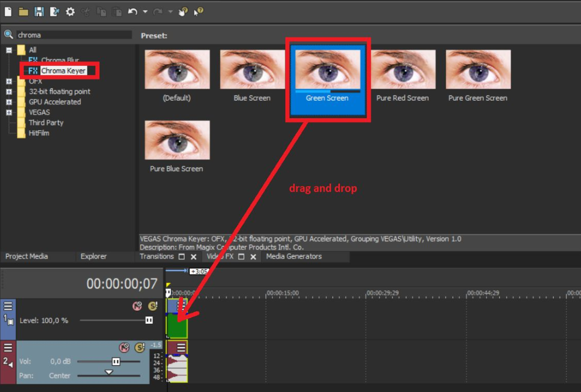Open project Properties via the gear icon

pyautogui.click(x=70, y=11)
